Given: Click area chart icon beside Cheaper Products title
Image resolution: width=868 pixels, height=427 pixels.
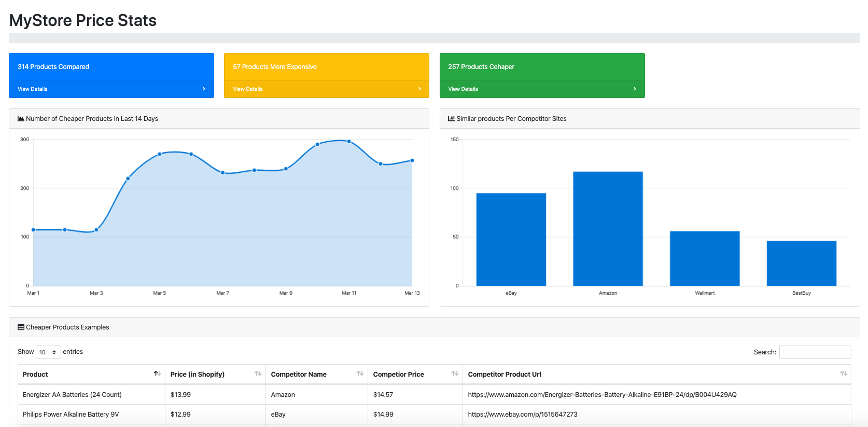Looking at the screenshot, I should pos(21,119).
